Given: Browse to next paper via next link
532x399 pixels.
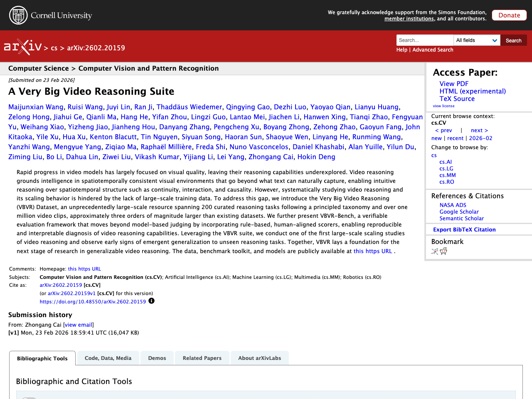Looking at the screenshot, I should [479, 130].
